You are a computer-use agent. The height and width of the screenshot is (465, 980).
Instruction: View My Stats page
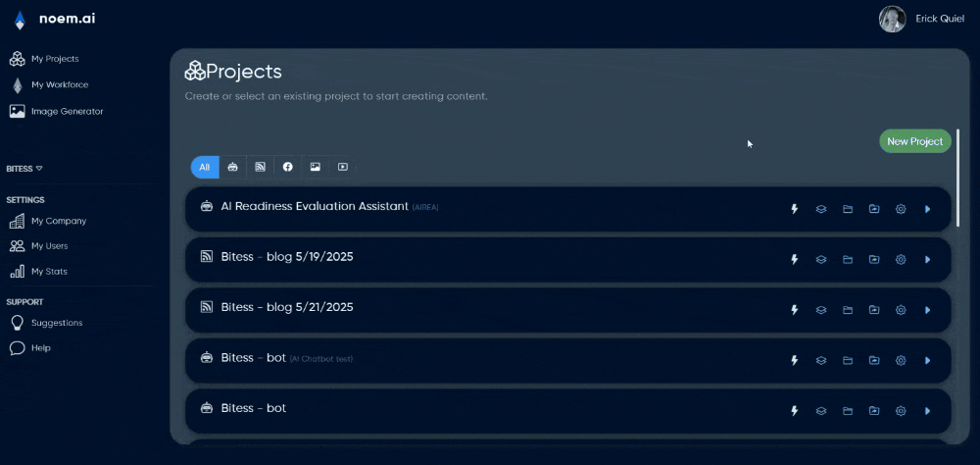38,272
